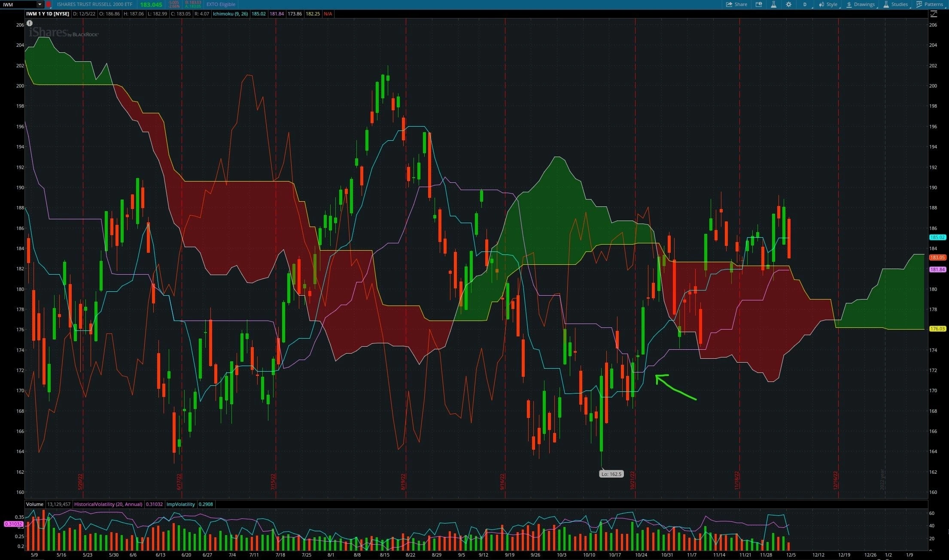Toggle the HistoricalVolatility study label
949x560 pixels.
pyautogui.click(x=108, y=504)
